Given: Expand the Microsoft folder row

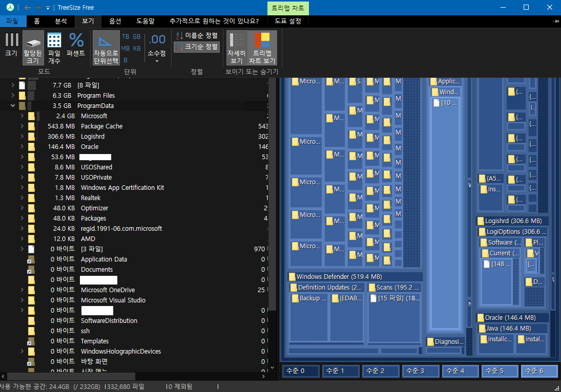Looking at the screenshot, I should pyautogui.click(x=22, y=116).
